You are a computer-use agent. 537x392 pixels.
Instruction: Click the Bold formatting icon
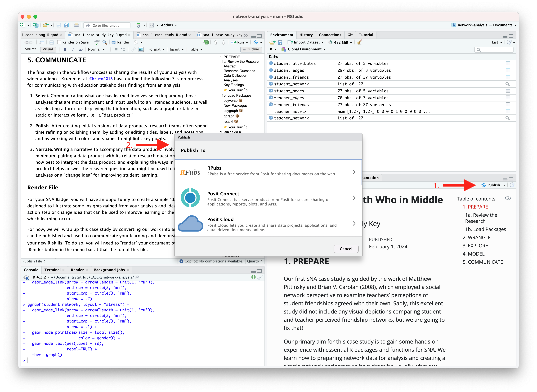pyautogui.click(x=65, y=50)
